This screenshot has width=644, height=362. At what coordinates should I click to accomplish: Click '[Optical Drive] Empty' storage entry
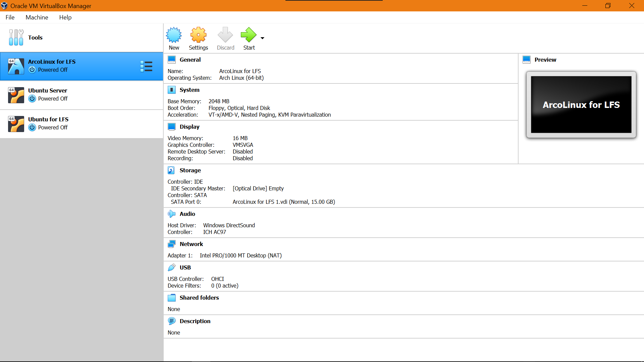(258, 188)
